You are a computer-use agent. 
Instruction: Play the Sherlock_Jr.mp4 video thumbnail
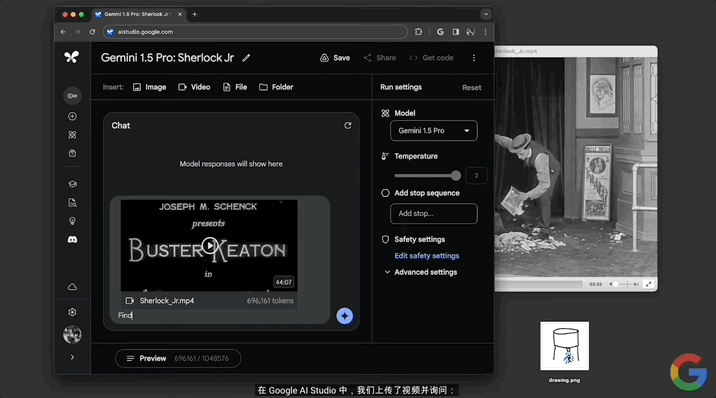[209, 246]
